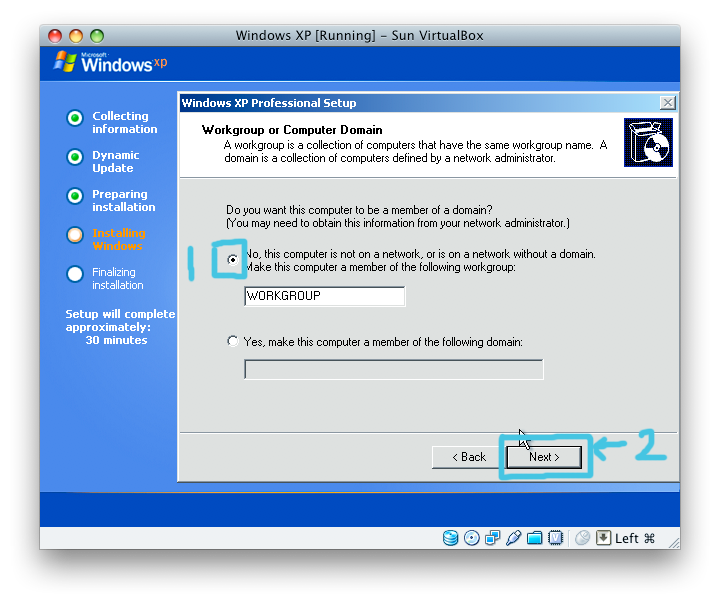Select the 'Yes, make this computer a member' domain radio

coord(233,341)
